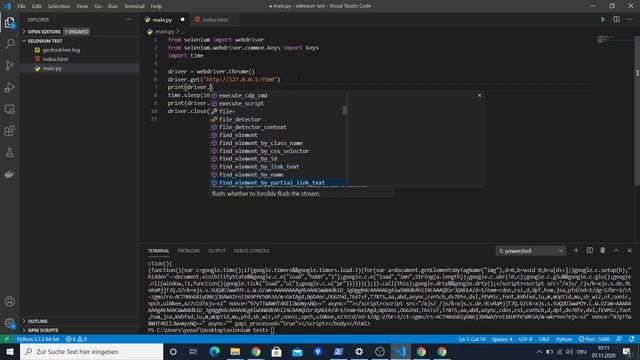Viewport: 640px width, 360px height.
Task: Open editor More Actions ellipsis
Action: (629, 19)
